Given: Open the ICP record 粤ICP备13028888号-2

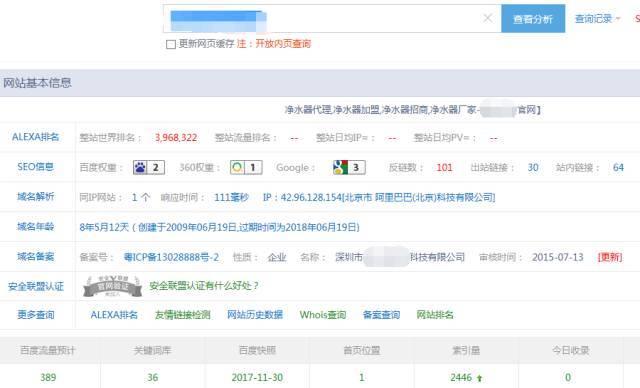Looking at the screenshot, I should (171, 257).
